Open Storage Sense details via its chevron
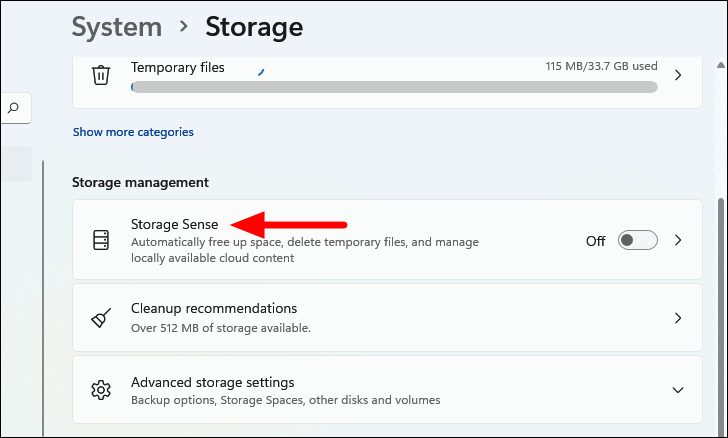This screenshot has height=438, width=728. [x=677, y=240]
